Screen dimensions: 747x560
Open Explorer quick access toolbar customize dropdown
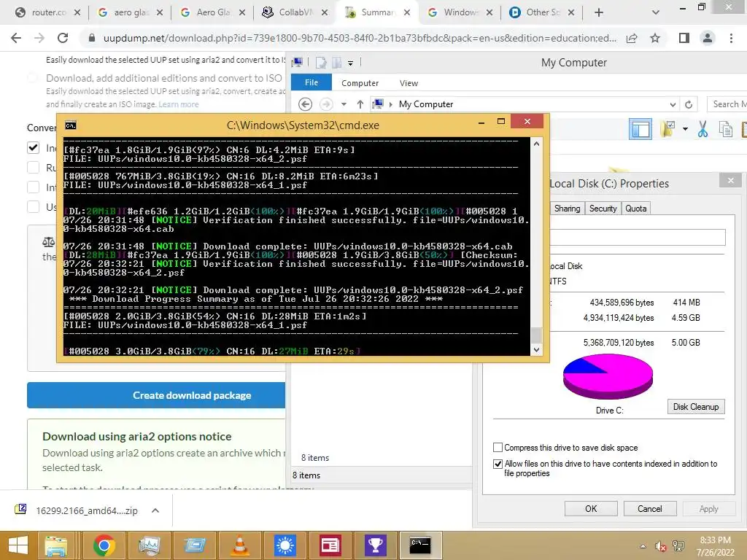pyautogui.click(x=351, y=63)
